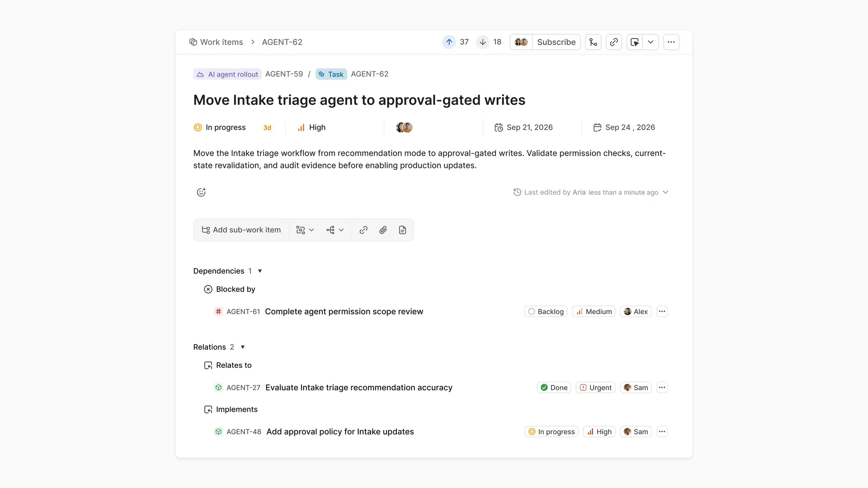
Task: Click Alex assignee chip on AGENT-61
Action: pyautogui.click(x=636, y=312)
